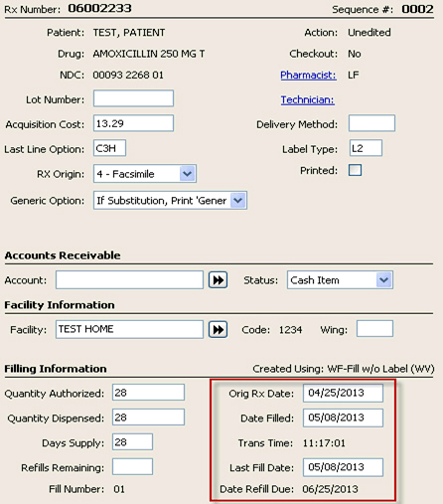Viewport: 443px width, 504px height.
Task: Open the RX Origin dropdown
Action: (x=145, y=174)
